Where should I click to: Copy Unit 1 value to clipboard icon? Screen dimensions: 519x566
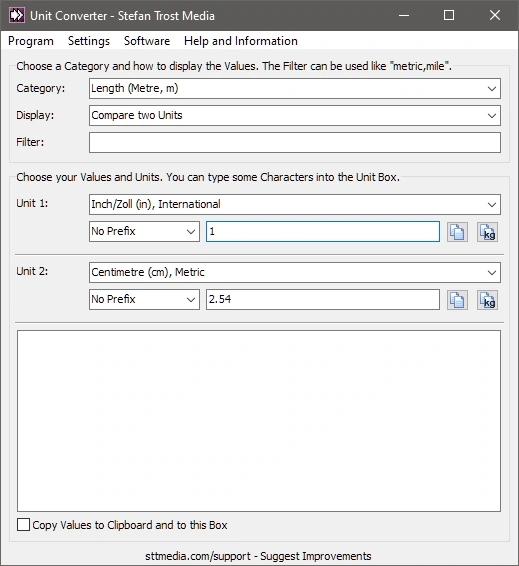457,232
